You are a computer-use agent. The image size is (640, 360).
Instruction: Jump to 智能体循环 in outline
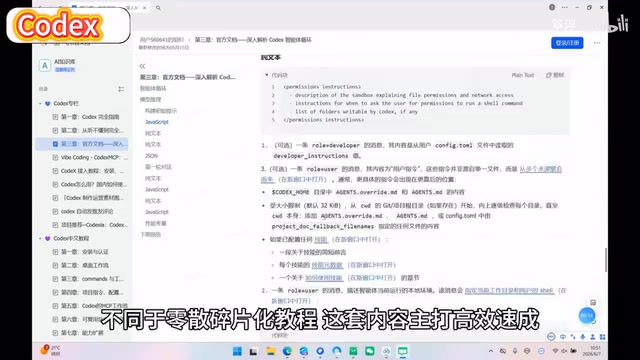pyautogui.click(x=153, y=88)
